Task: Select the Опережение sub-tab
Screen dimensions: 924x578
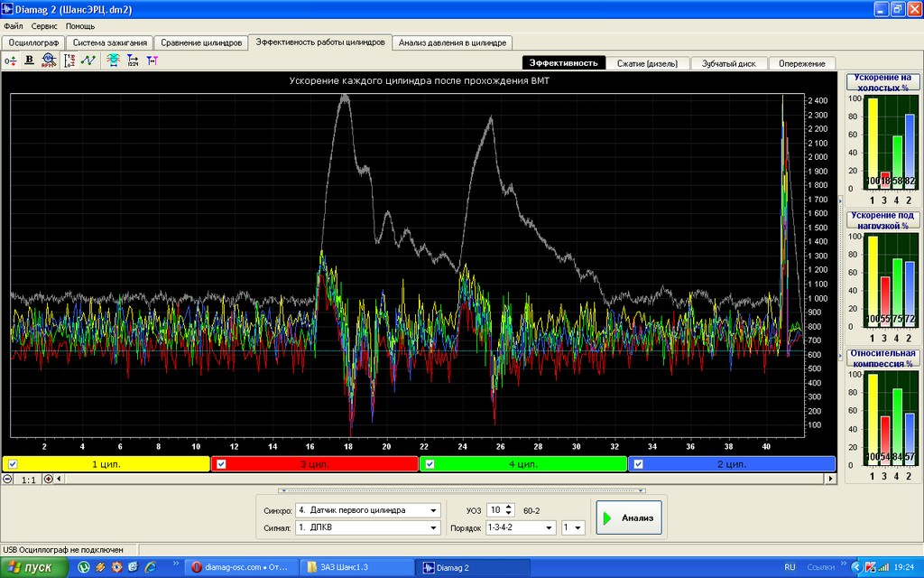Action: click(x=802, y=63)
